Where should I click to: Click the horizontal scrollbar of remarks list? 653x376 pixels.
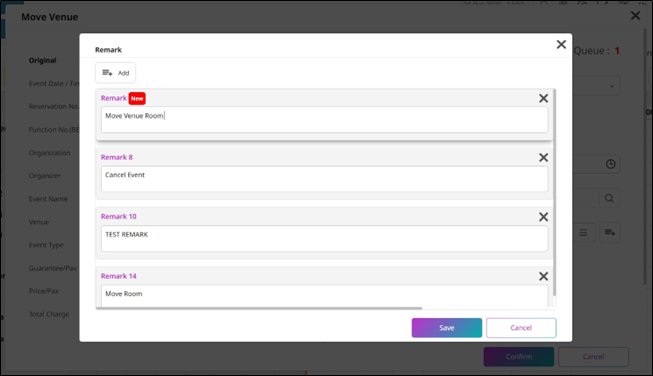259,309
